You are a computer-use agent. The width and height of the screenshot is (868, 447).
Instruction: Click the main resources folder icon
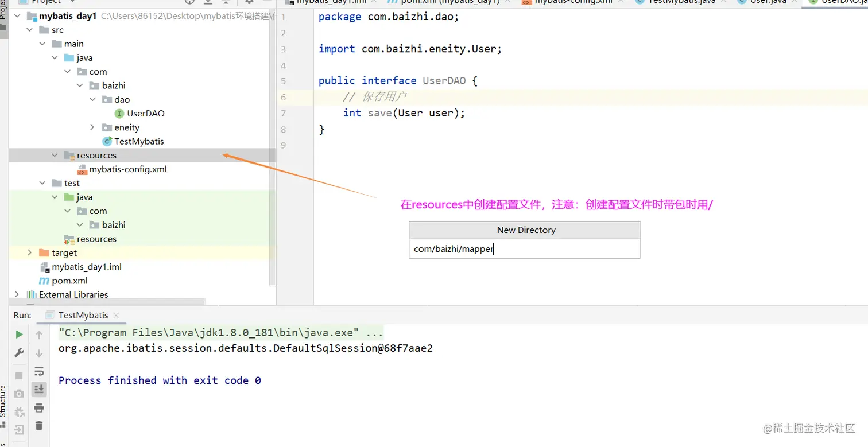click(x=69, y=156)
